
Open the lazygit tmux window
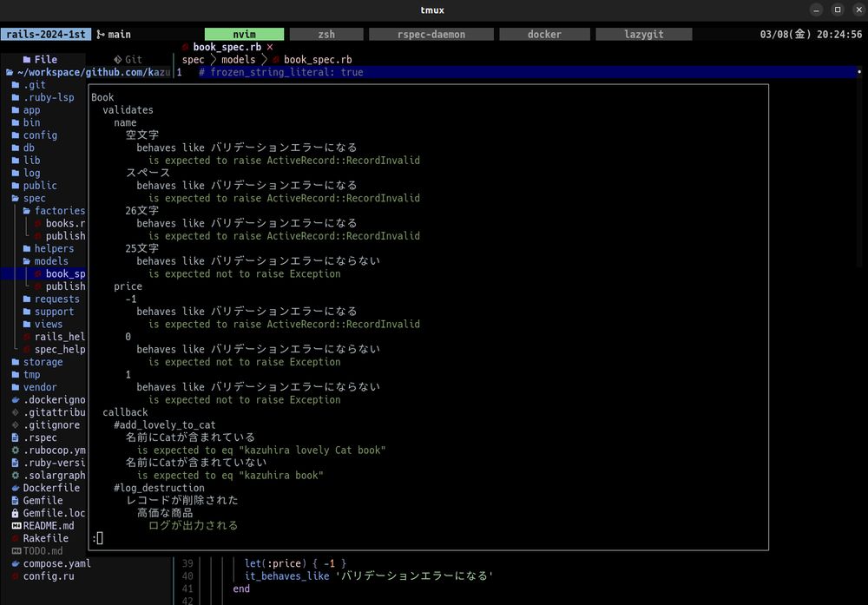(x=643, y=35)
